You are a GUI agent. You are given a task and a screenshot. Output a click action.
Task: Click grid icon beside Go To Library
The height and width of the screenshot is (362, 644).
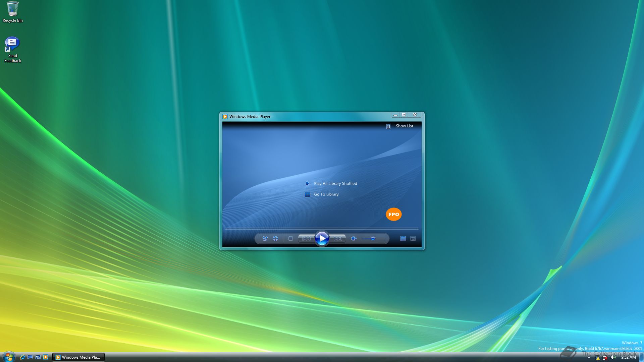click(308, 194)
